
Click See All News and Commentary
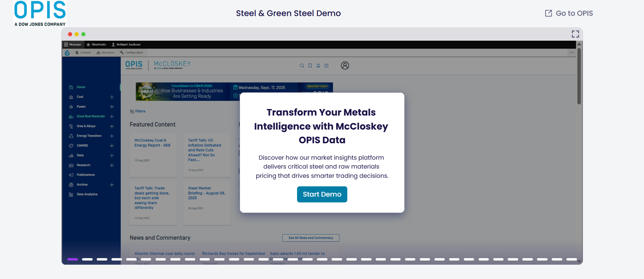pyautogui.click(x=310, y=238)
